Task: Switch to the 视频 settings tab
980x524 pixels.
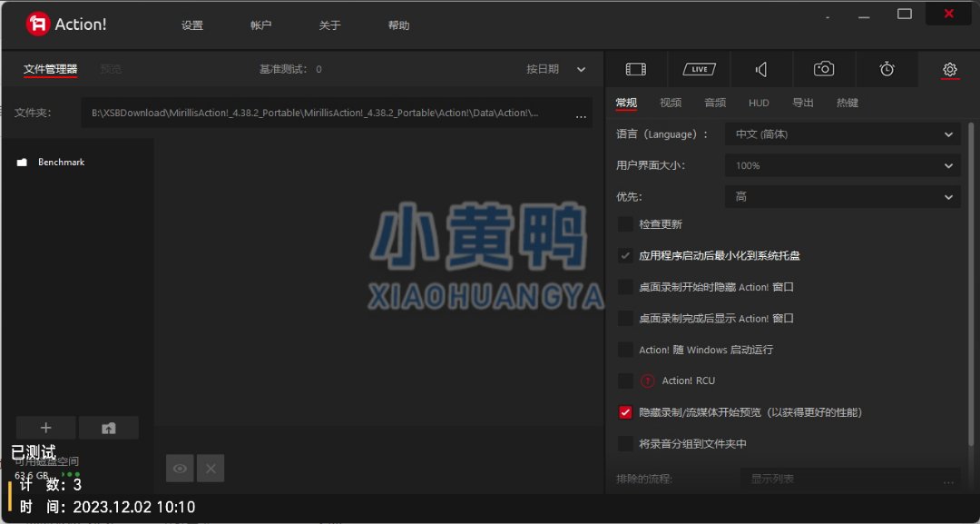Action: click(x=671, y=103)
